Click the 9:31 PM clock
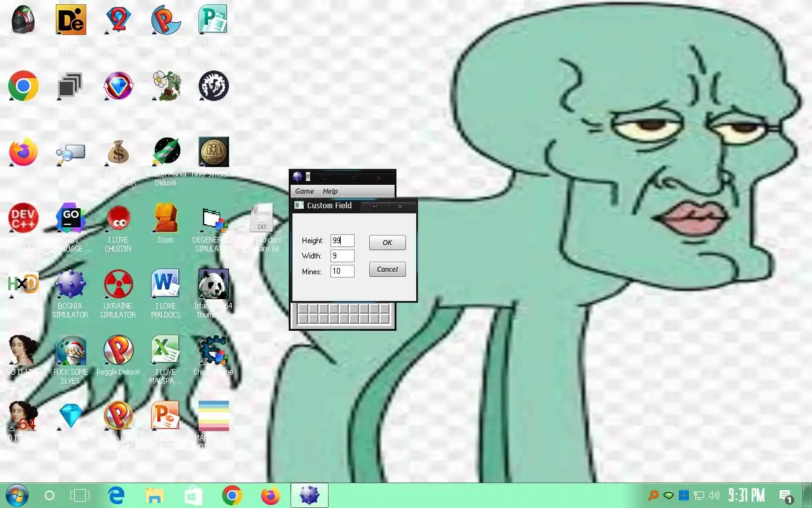812x508 pixels. (x=746, y=495)
